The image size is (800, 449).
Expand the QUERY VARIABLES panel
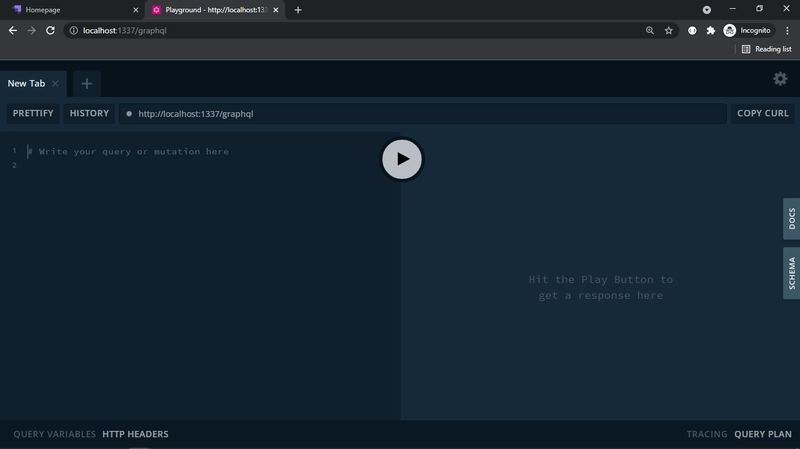[x=55, y=434]
